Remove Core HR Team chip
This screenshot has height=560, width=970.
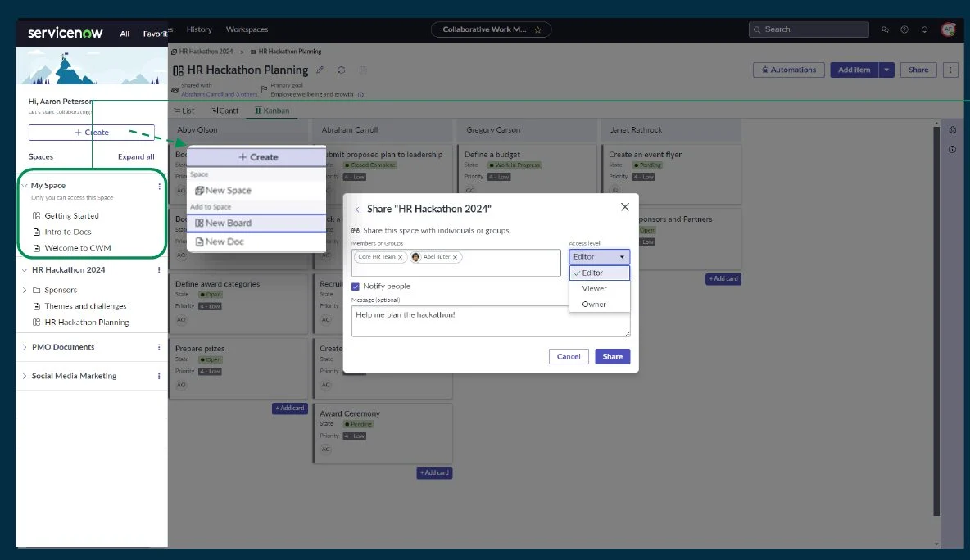pyautogui.click(x=401, y=257)
